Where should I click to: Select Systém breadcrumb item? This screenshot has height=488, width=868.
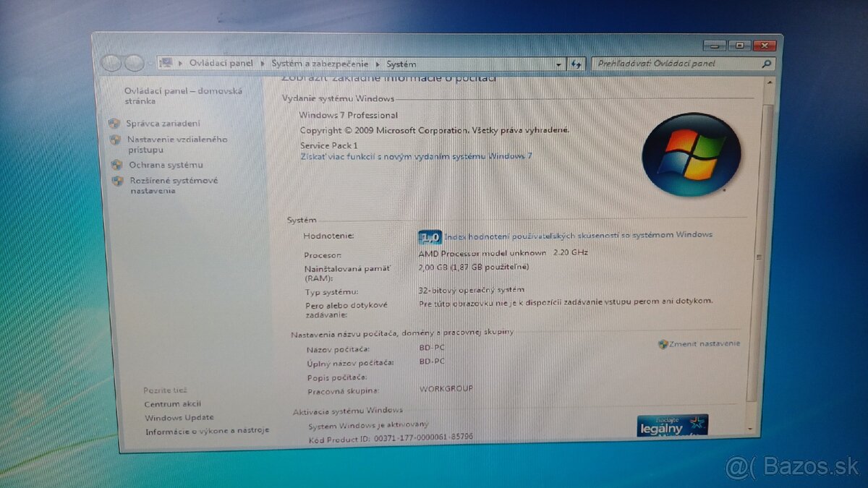(x=401, y=64)
